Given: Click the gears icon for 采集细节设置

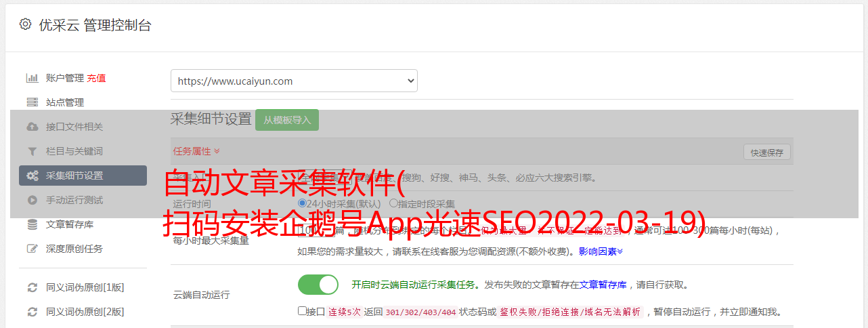Looking at the screenshot, I should coord(32,176).
